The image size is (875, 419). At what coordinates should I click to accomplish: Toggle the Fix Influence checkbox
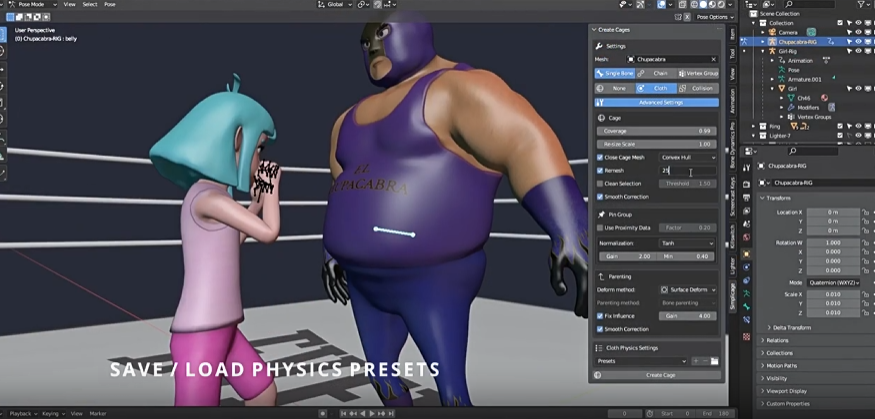[x=600, y=316]
